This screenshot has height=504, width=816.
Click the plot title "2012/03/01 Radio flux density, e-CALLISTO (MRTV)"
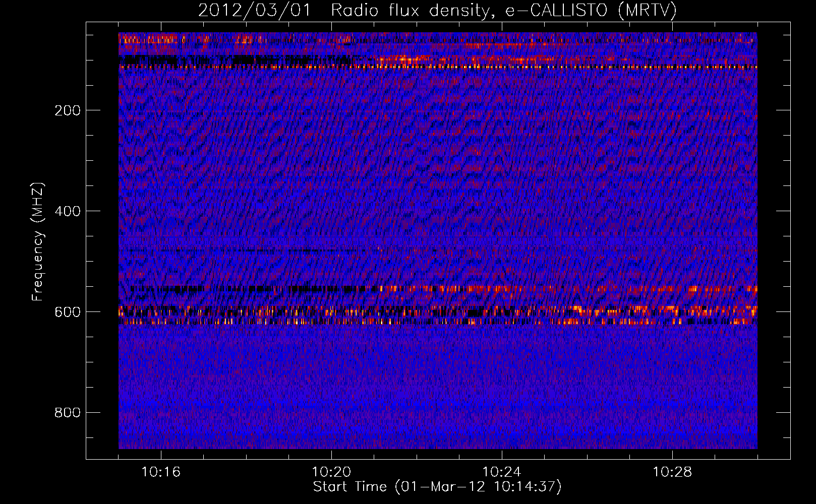tap(437, 11)
